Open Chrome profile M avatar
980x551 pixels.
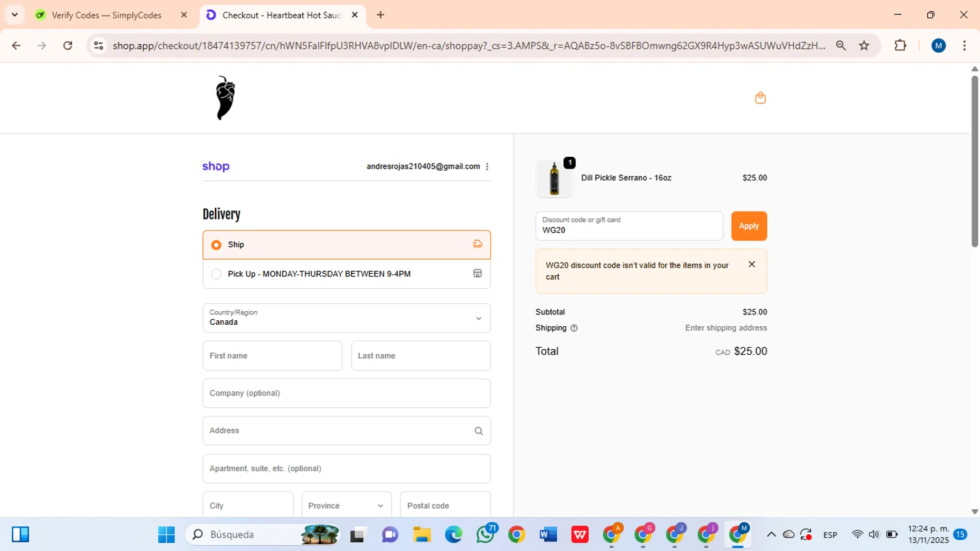(939, 46)
